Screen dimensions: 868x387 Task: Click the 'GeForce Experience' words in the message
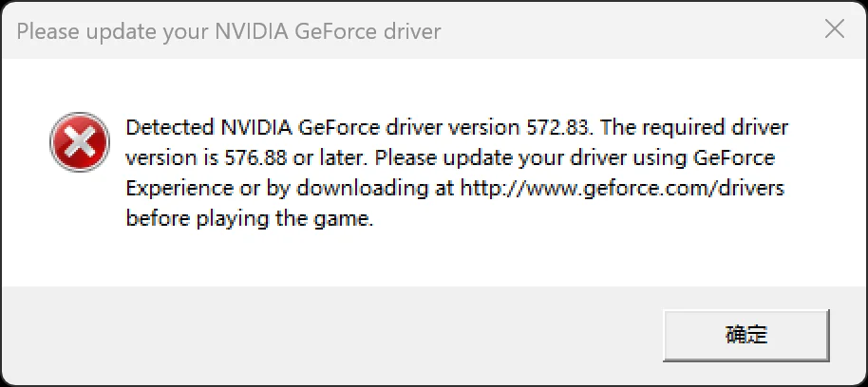tap(450, 173)
